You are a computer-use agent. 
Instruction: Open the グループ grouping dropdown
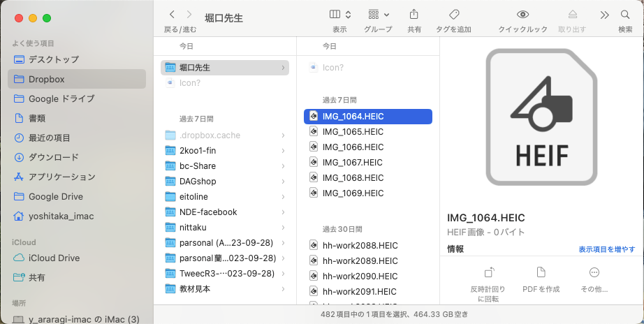click(379, 15)
